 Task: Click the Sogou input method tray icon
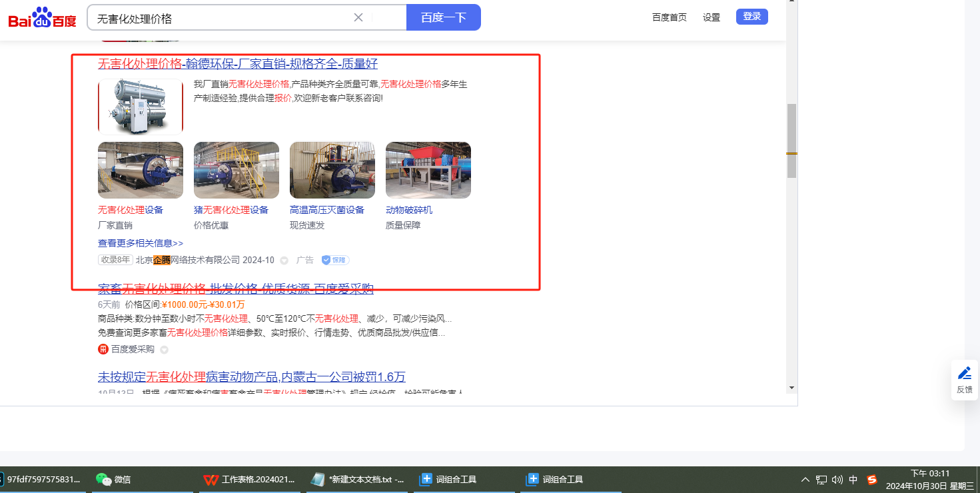coord(872,479)
